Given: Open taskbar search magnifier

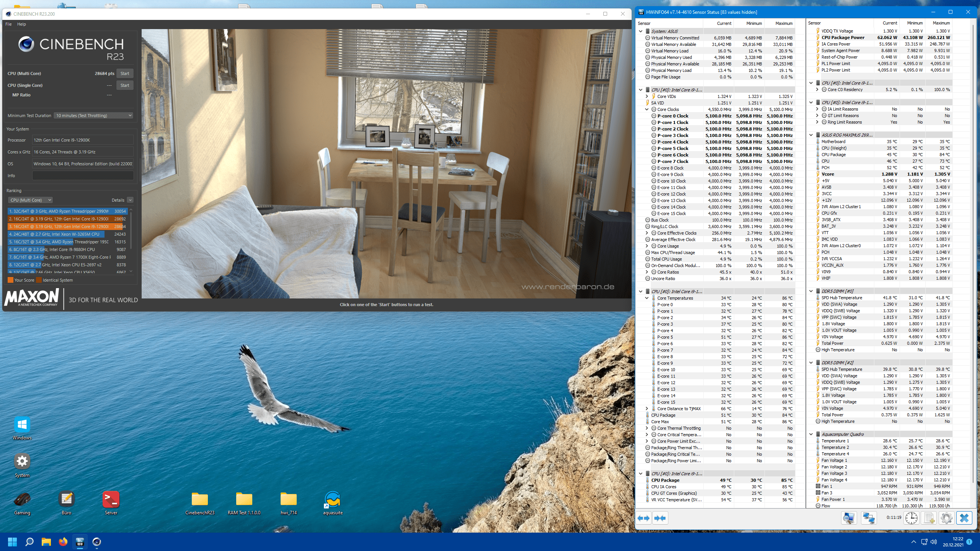Looking at the screenshot, I should point(29,542).
